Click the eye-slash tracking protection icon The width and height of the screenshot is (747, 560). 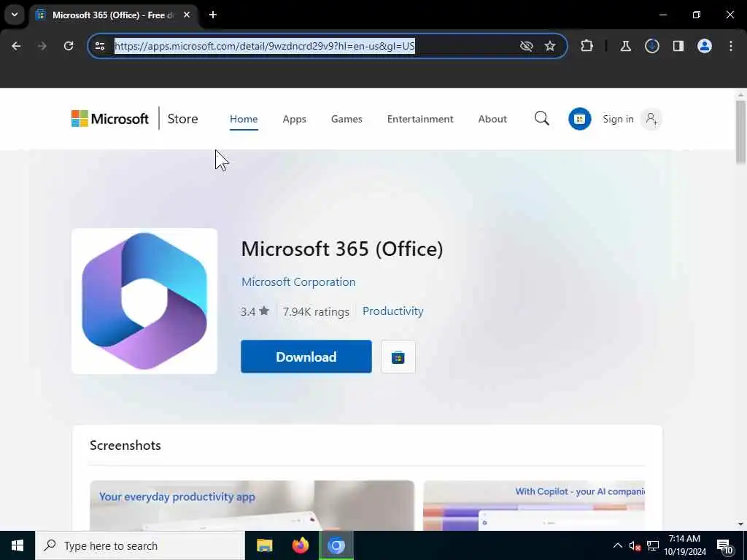click(527, 46)
